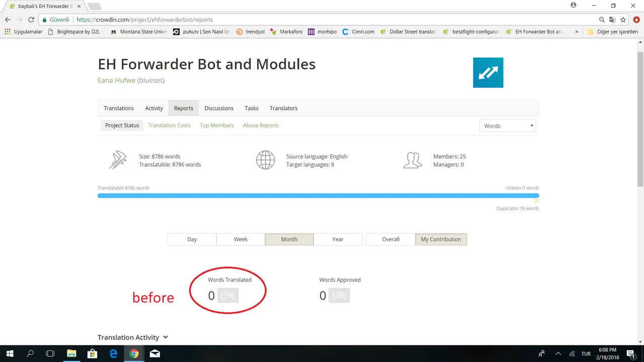644x362 pixels.
Task: Click the address bar URL
Action: click(144, 20)
